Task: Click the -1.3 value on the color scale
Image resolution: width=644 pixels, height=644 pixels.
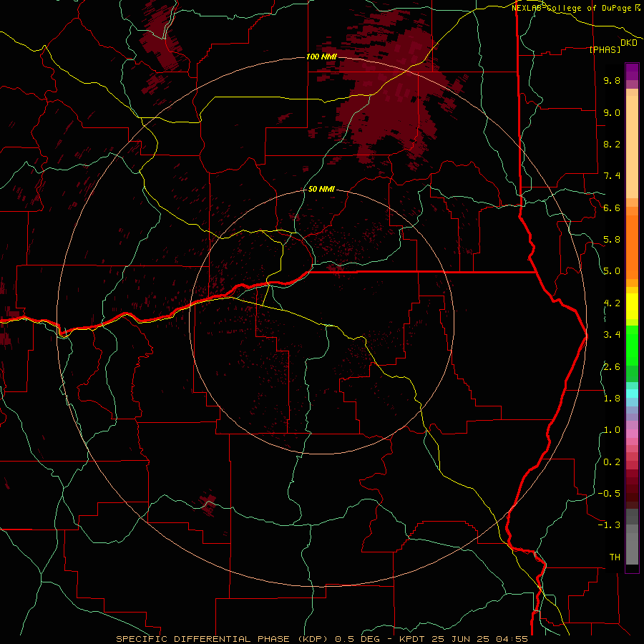Action: pyautogui.click(x=609, y=525)
